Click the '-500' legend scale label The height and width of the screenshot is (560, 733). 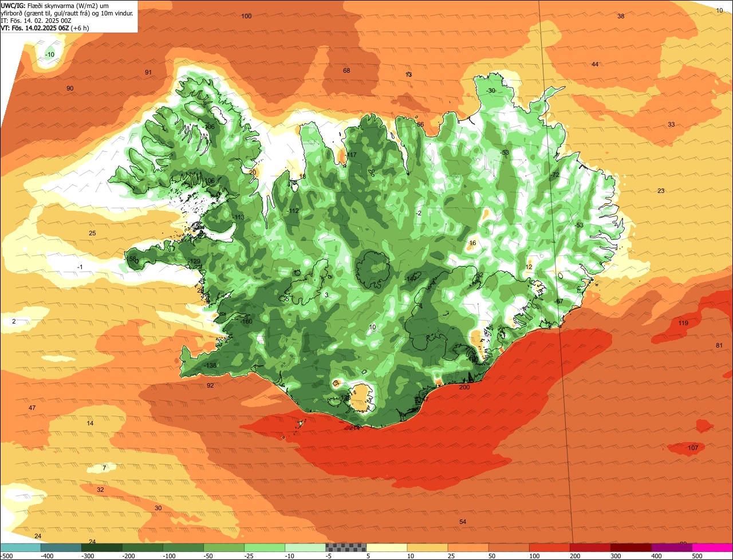tap(6, 556)
